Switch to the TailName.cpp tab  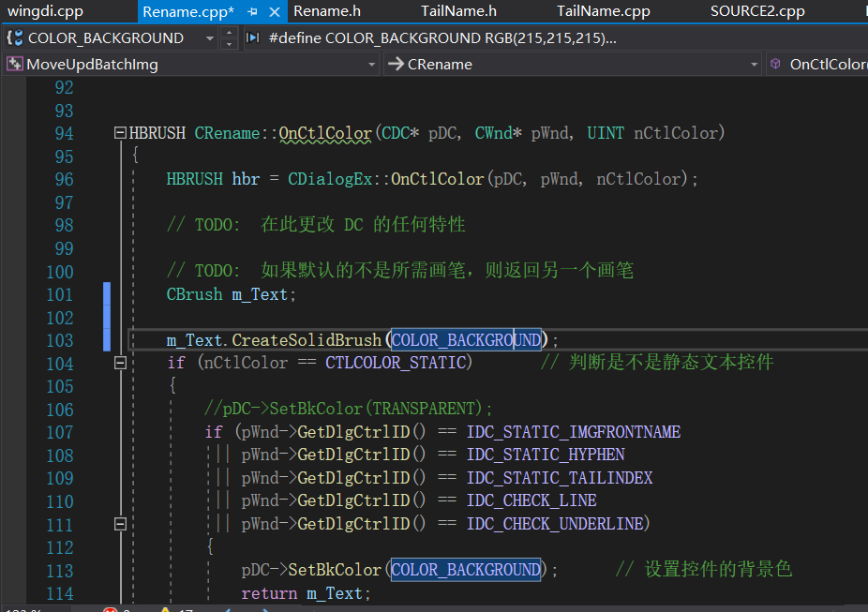[x=602, y=12]
